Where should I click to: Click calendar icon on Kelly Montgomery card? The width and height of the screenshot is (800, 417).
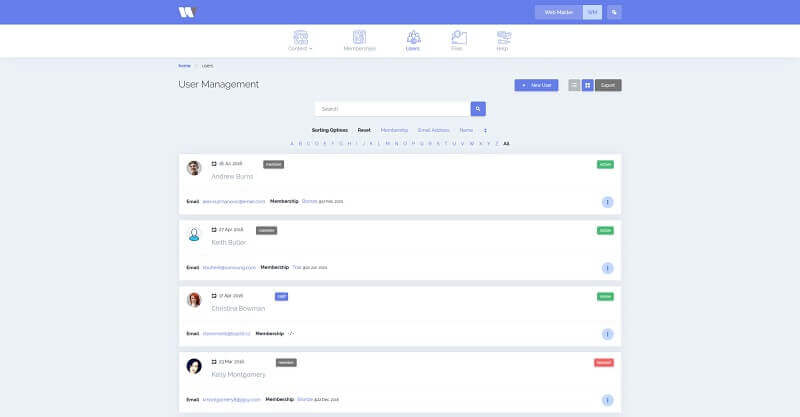[x=214, y=362]
